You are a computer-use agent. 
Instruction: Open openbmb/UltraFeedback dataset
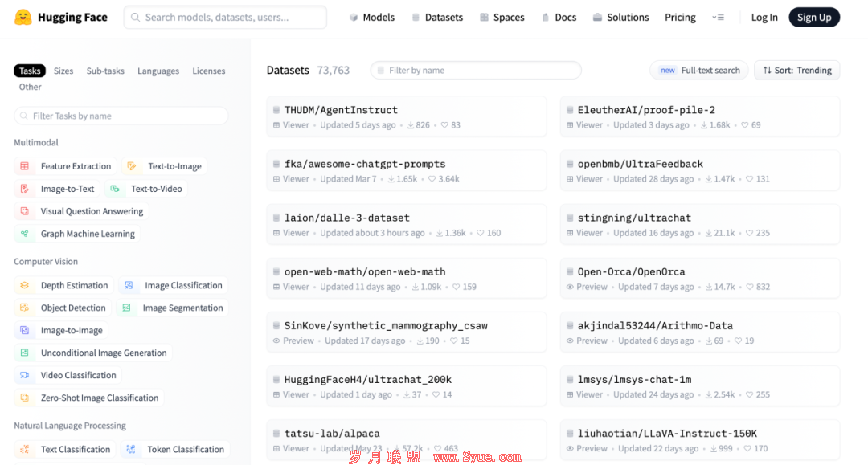pyautogui.click(x=700, y=170)
